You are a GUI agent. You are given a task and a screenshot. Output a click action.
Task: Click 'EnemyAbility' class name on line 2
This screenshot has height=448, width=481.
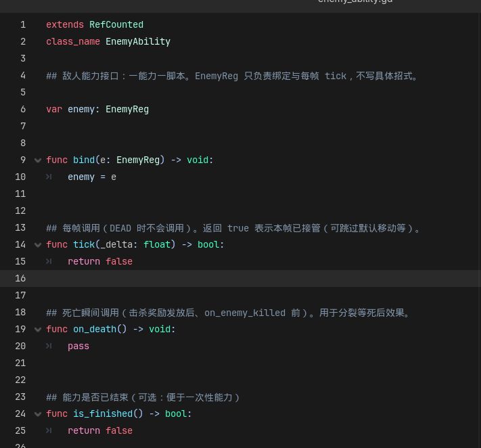pyautogui.click(x=138, y=41)
